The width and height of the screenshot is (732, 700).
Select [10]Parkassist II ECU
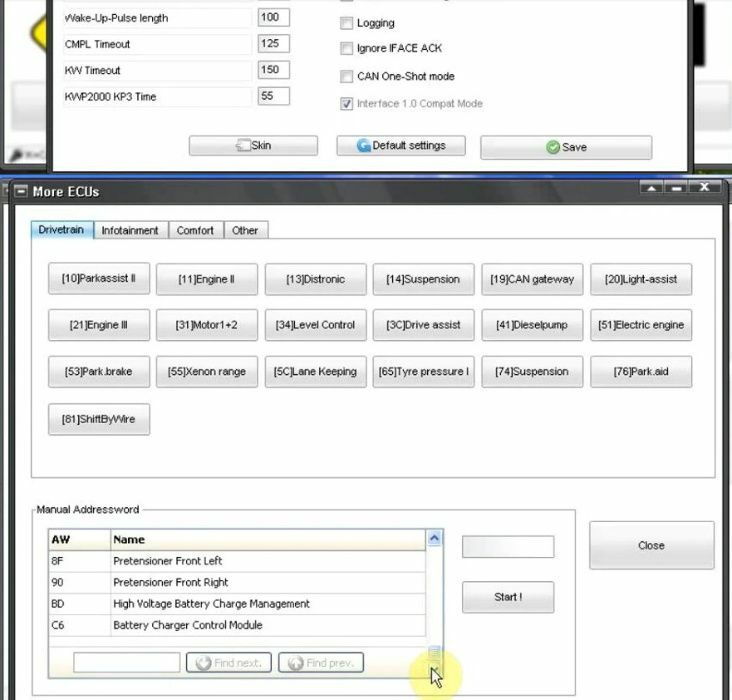pyautogui.click(x=99, y=279)
